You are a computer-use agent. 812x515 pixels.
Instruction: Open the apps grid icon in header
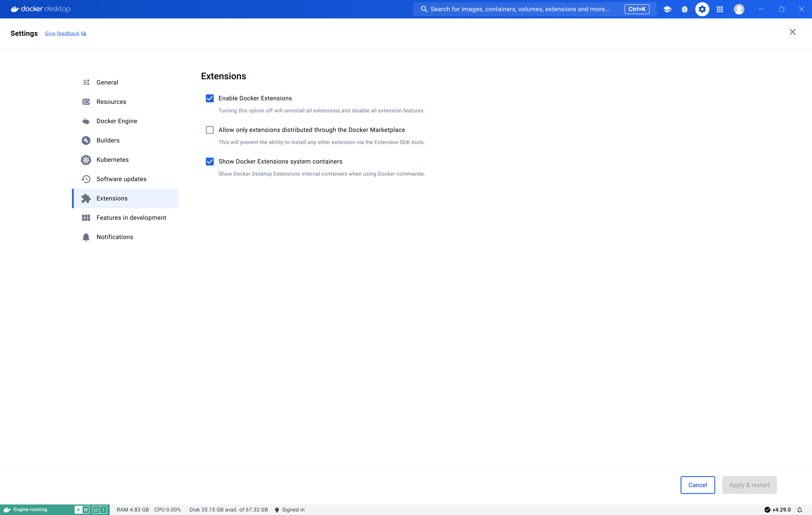coord(720,9)
